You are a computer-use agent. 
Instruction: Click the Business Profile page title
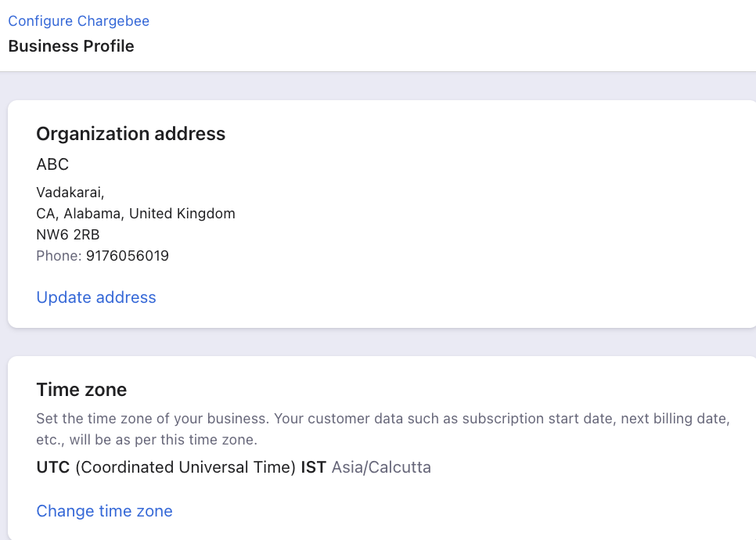(x=71, y=46)
